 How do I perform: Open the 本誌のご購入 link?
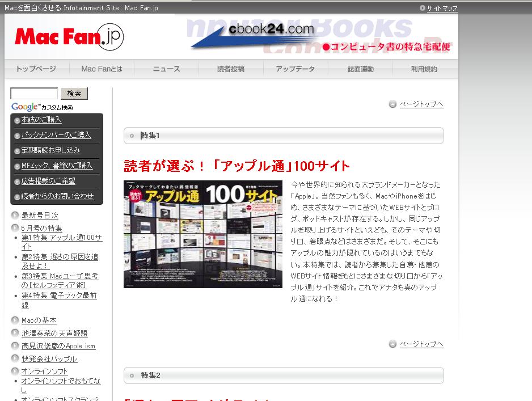41,120
